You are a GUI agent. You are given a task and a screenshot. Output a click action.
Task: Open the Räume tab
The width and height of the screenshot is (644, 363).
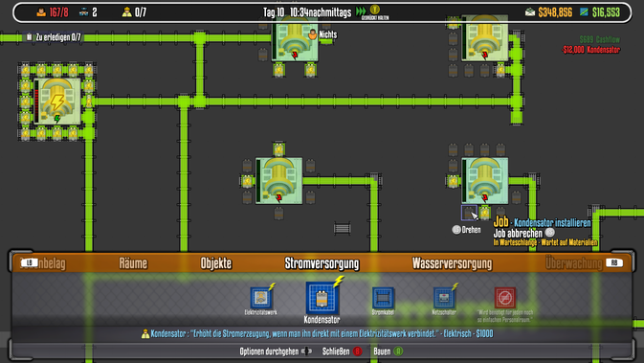[x=133, y=263]
